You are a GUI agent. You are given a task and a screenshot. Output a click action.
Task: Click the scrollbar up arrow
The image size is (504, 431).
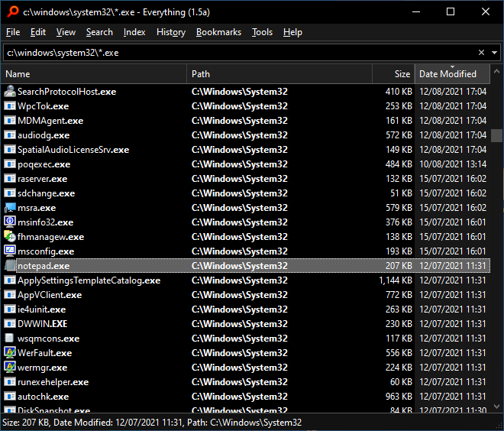(x=496, y=71)
